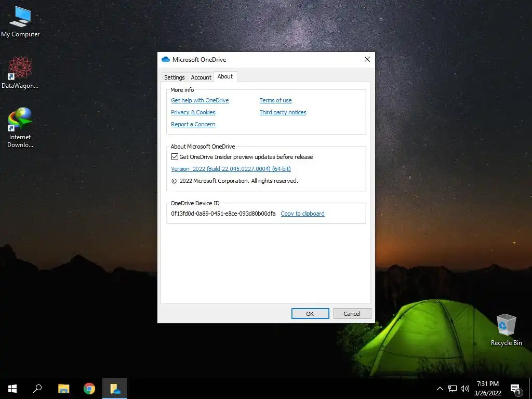
Task: Switch to the Account tab
Action: tap(201, 77)
